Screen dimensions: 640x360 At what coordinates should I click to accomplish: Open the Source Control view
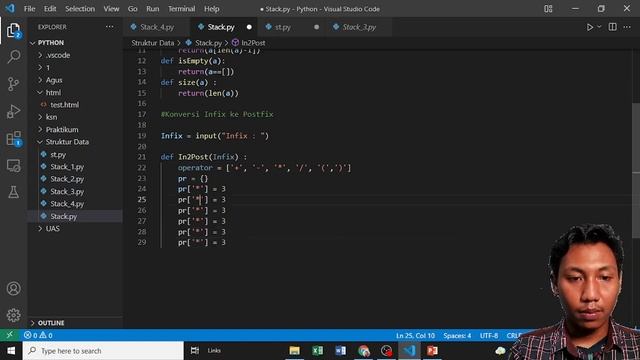(13, 84)
